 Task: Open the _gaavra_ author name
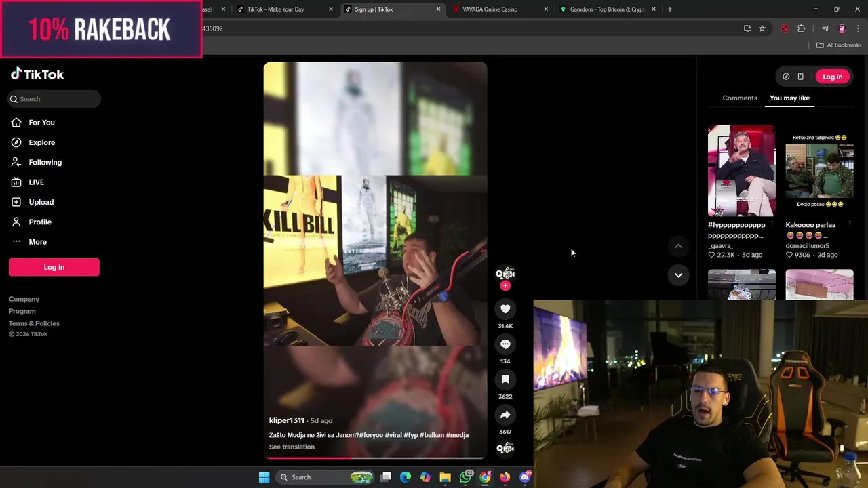[x=720, y=246]
